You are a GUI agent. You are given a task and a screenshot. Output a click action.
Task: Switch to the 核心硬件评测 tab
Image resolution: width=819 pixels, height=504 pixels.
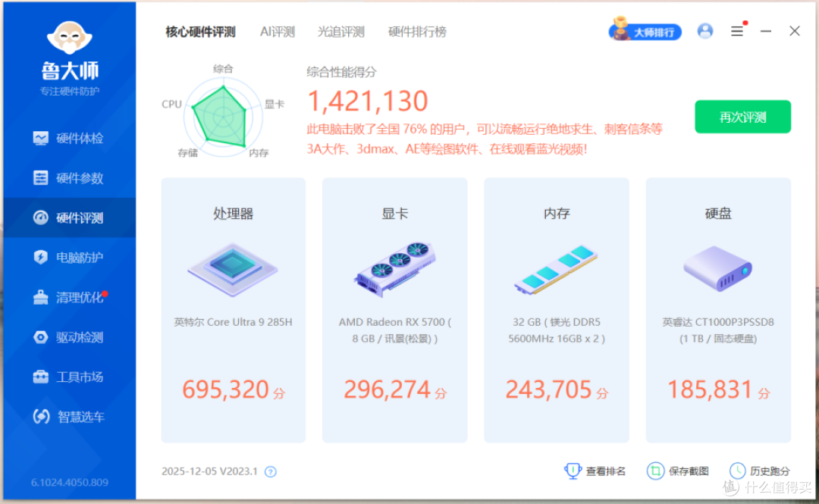pos(200,32)
